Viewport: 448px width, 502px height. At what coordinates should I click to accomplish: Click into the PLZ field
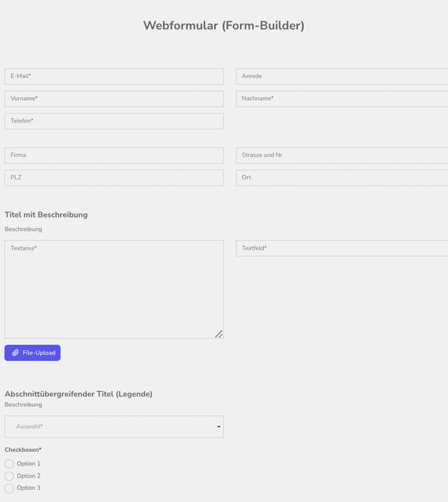click(x=114, y=178)
